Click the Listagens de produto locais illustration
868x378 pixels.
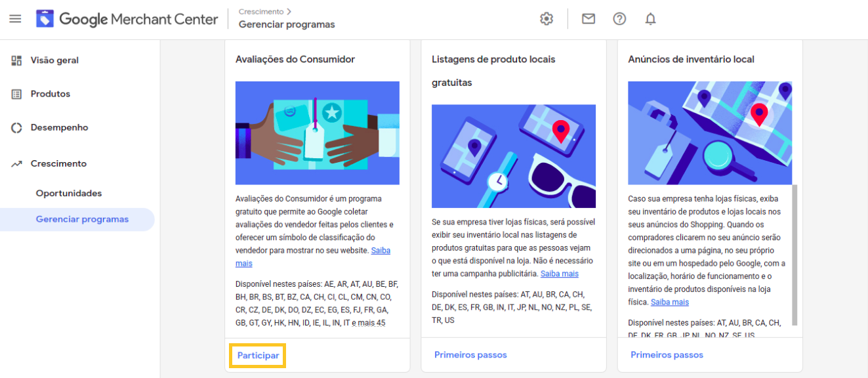[514, 156]
